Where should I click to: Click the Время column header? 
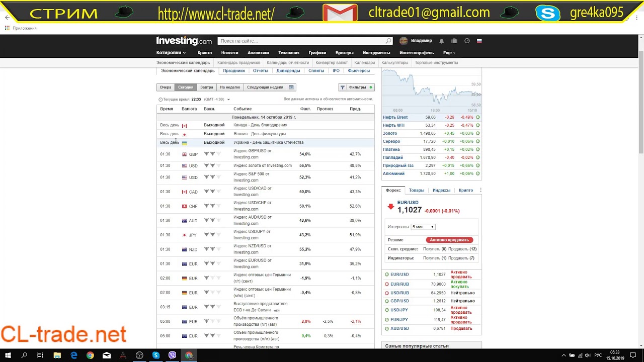pos(167,109)
